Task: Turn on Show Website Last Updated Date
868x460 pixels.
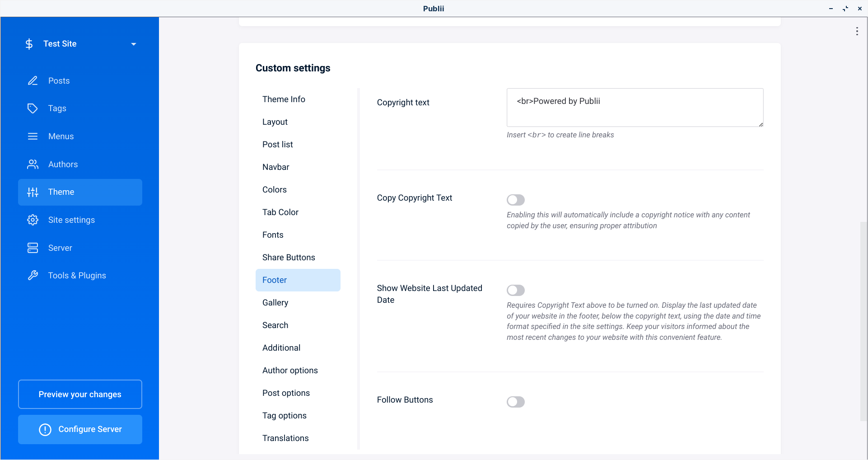Action: 515,290
